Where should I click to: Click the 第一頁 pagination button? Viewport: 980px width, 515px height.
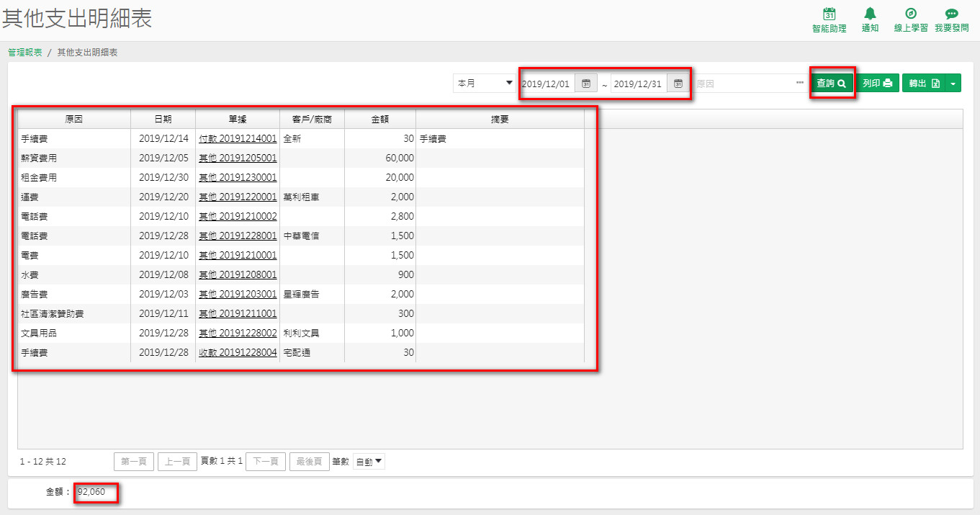[x=134, y=462]
